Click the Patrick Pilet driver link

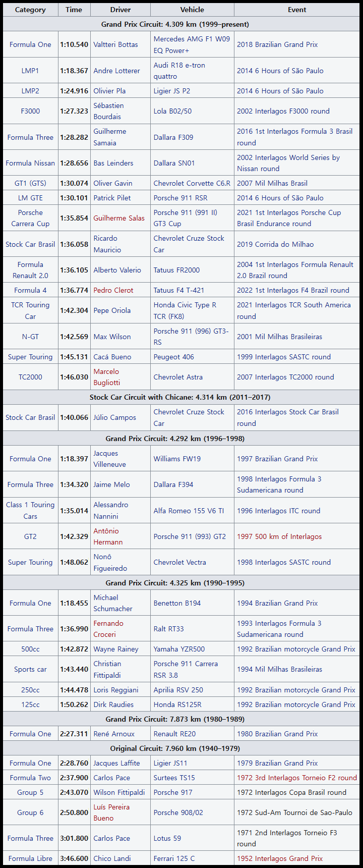[x=112, y=198]
